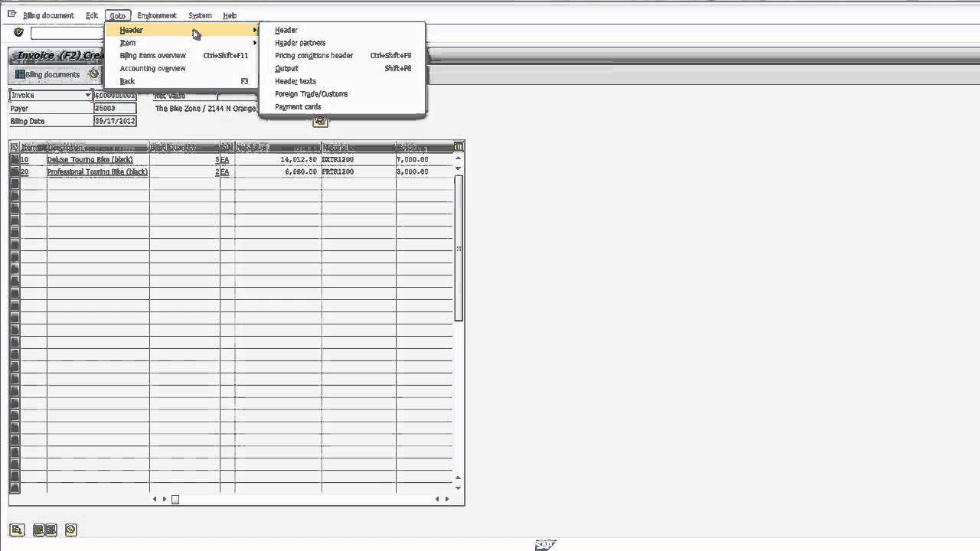Click rightmost horizontal scroll arrow of table
The width and height of the screenshot is (980, 551).
(x=447, y=499)
